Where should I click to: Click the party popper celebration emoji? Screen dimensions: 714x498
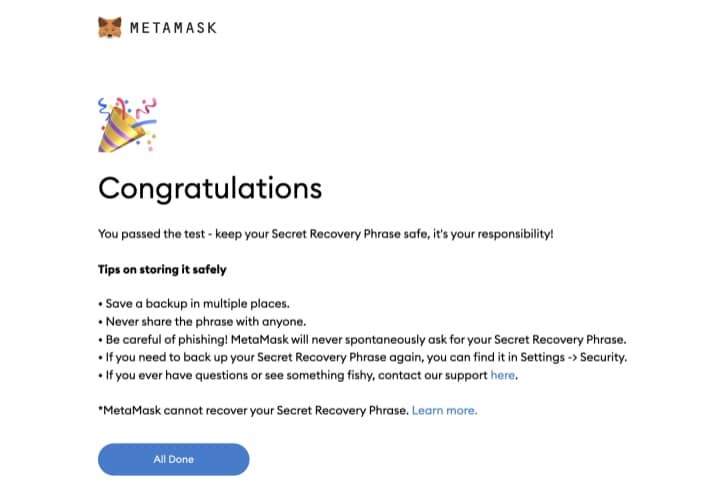pyautogui.click(x=128, y=124)
